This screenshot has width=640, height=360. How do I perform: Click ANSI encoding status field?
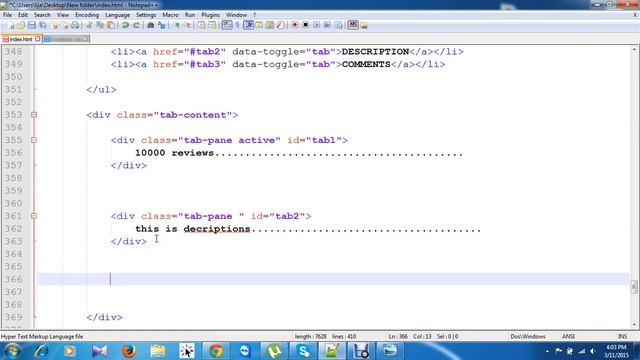(568, 336)
